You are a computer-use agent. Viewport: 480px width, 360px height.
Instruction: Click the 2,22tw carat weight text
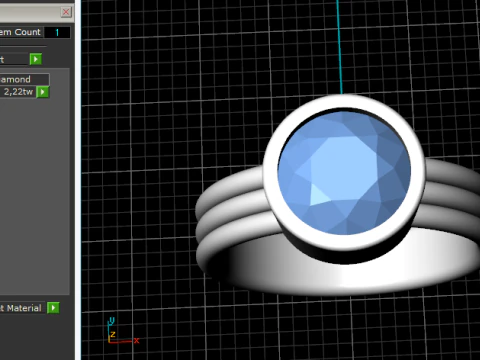point(18,92)
